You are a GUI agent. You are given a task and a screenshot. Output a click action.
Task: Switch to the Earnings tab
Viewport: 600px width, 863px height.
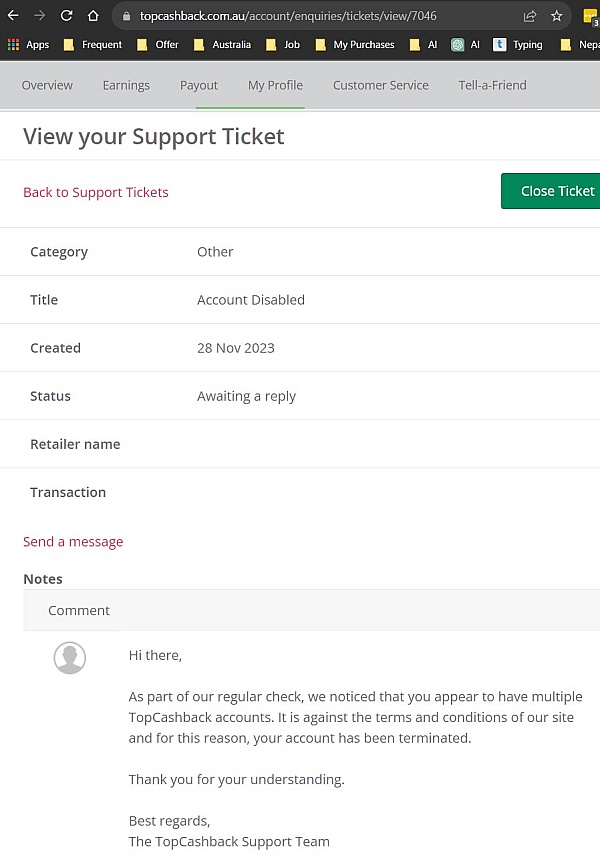tap(126, 85)
